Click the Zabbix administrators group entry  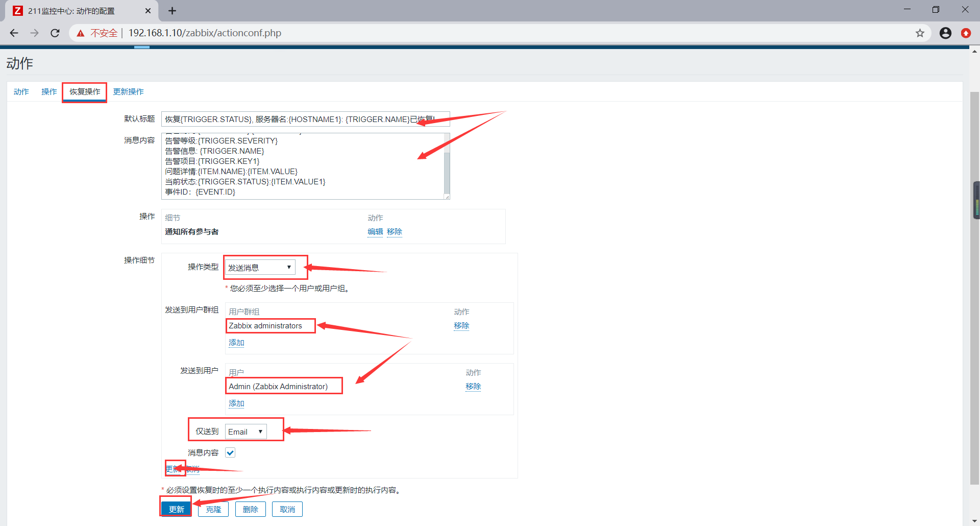coord(265,326)
